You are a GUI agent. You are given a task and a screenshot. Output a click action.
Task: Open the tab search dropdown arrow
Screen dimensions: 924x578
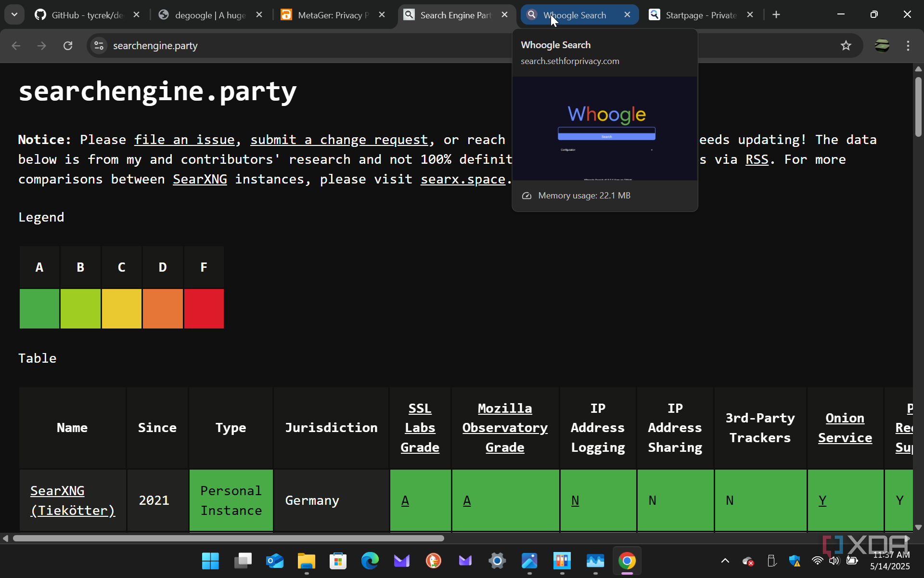(14, 14)
